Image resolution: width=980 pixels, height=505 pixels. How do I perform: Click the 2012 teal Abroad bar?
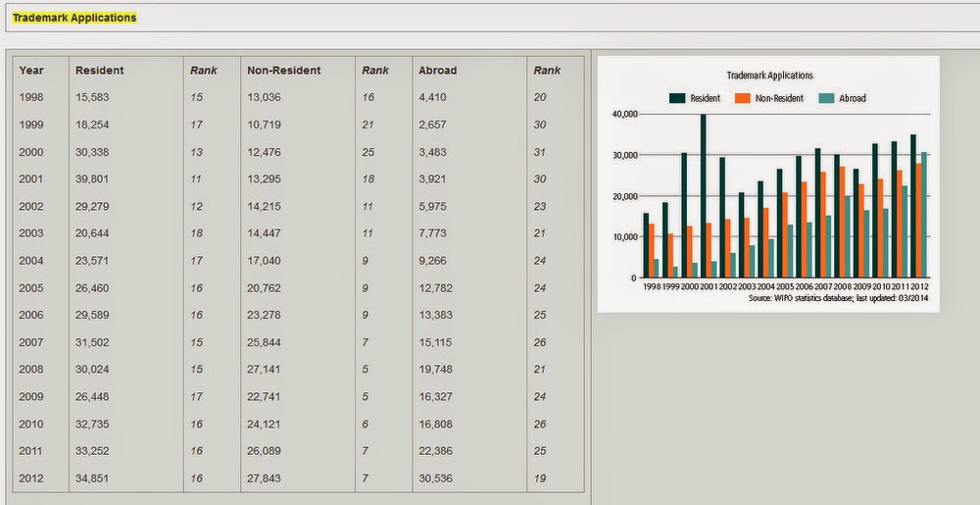point(924,215)
